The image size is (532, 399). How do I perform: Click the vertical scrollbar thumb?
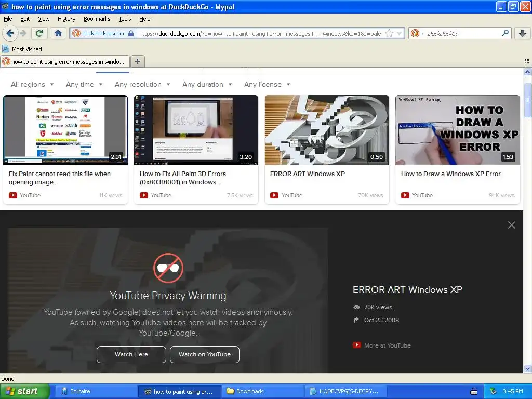[x=527, y=100]
